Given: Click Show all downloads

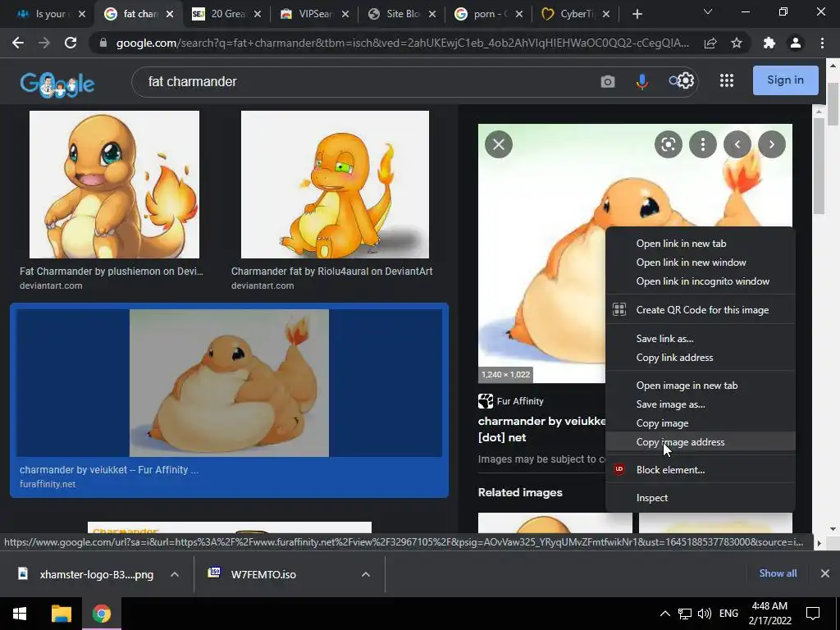Looking at the screenshot, I should [x=778, y=573].
